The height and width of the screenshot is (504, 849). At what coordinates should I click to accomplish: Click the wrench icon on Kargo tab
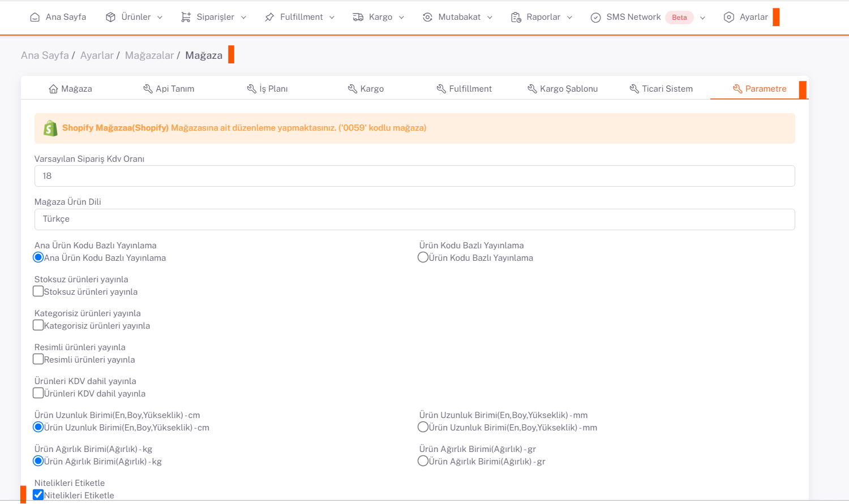(x=353, y=89)
